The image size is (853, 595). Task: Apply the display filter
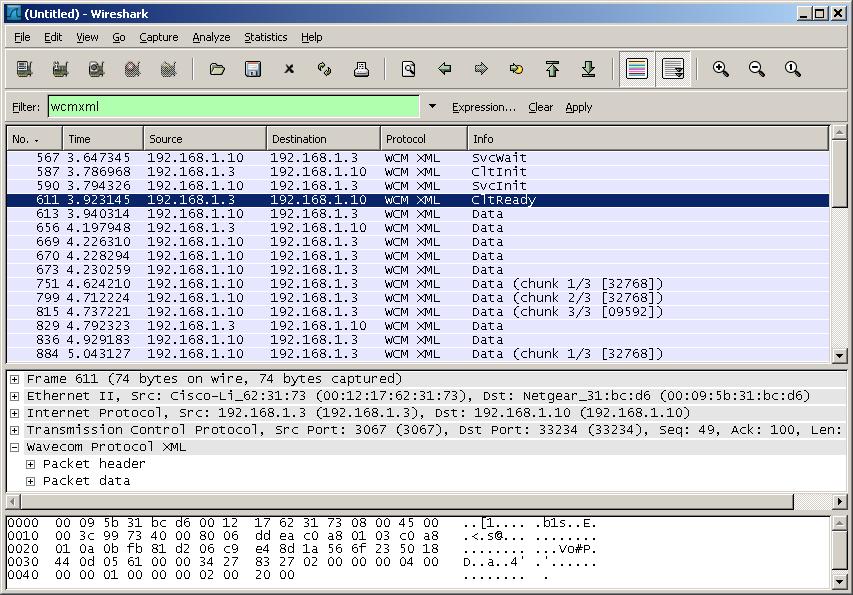(578, 107)
